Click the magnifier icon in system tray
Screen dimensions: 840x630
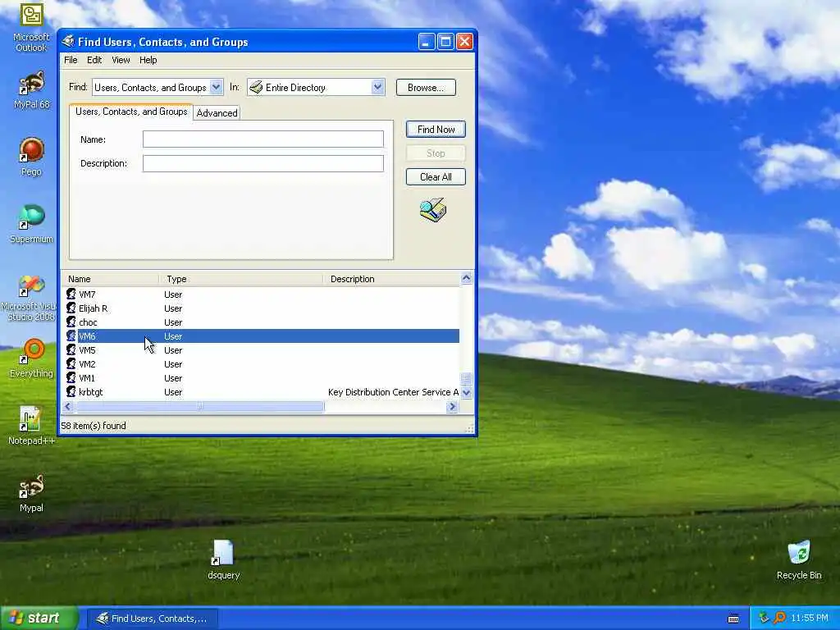[x=779, y=618]
